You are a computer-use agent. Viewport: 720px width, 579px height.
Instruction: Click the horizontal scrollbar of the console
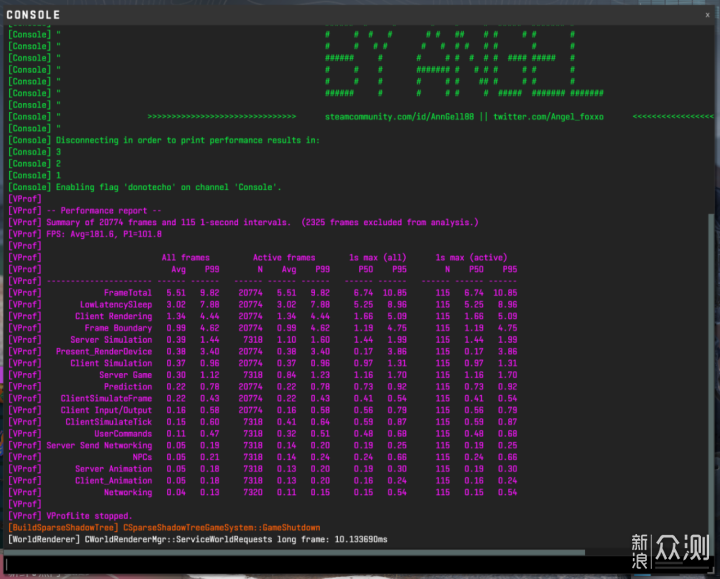(294, 552)
